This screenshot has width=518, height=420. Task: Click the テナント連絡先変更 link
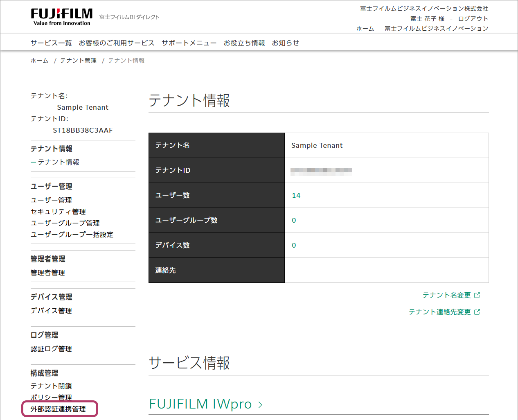tap(440, 312)
